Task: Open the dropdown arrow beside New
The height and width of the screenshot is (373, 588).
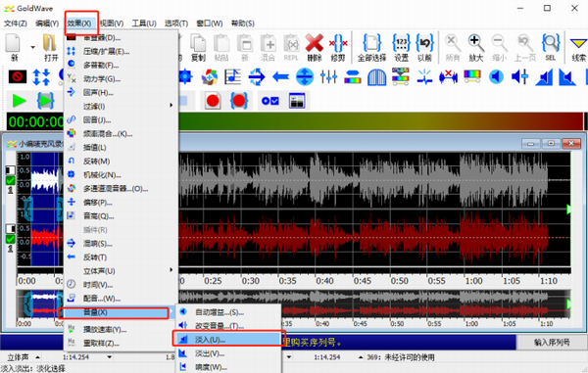Action: [x=32, y=47]
